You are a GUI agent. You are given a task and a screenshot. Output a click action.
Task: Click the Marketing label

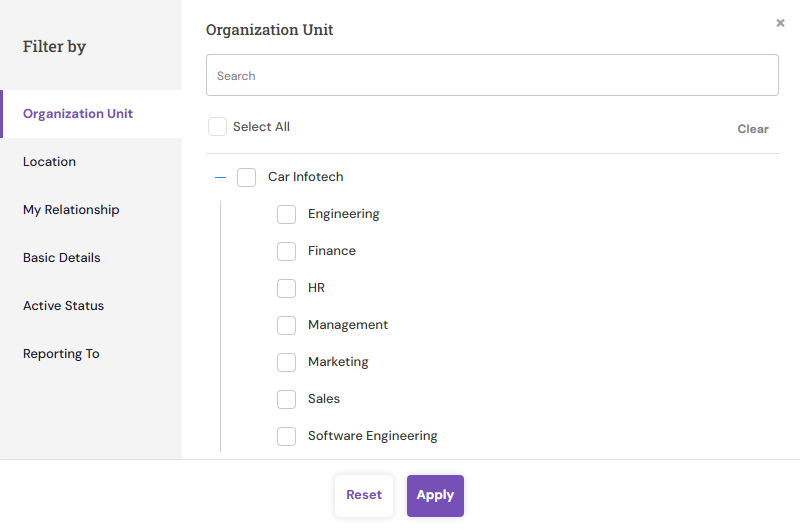click(338, 362)
